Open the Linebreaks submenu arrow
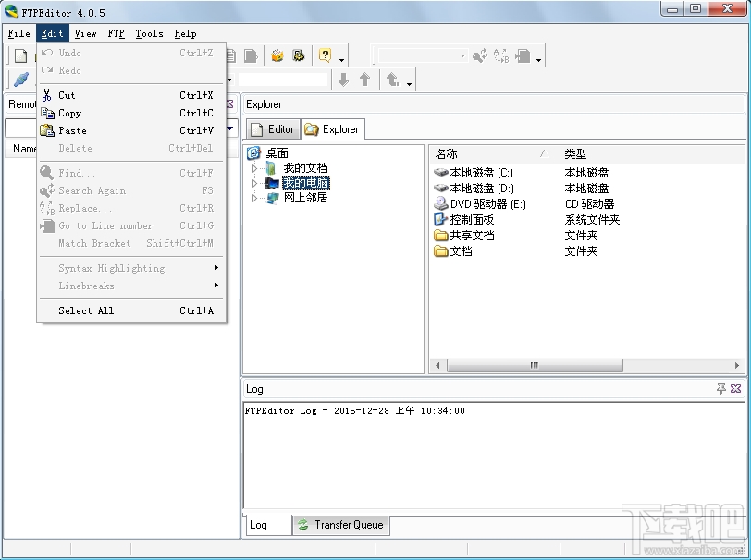The image size is (751, 560). 216,286
